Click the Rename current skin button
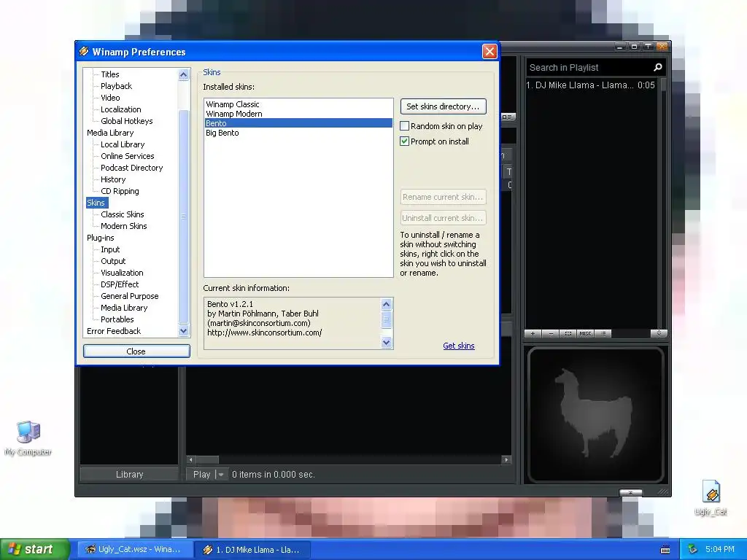The image size is (747, 560). tap(443, 197)
